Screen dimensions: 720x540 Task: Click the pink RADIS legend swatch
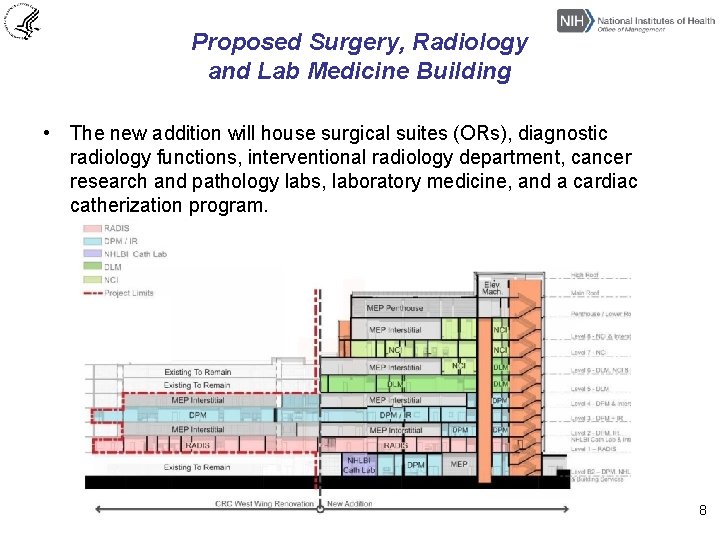(x=92, y=228)
